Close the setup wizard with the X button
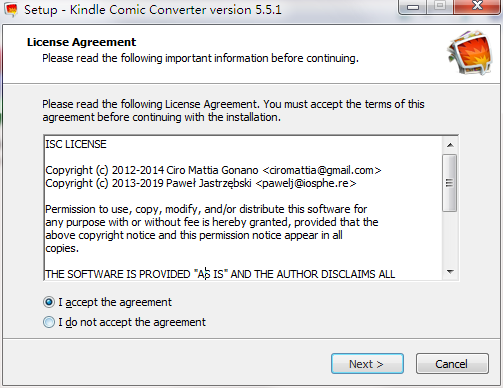This screenshot has width=503, height=388. tap(477, 6)
